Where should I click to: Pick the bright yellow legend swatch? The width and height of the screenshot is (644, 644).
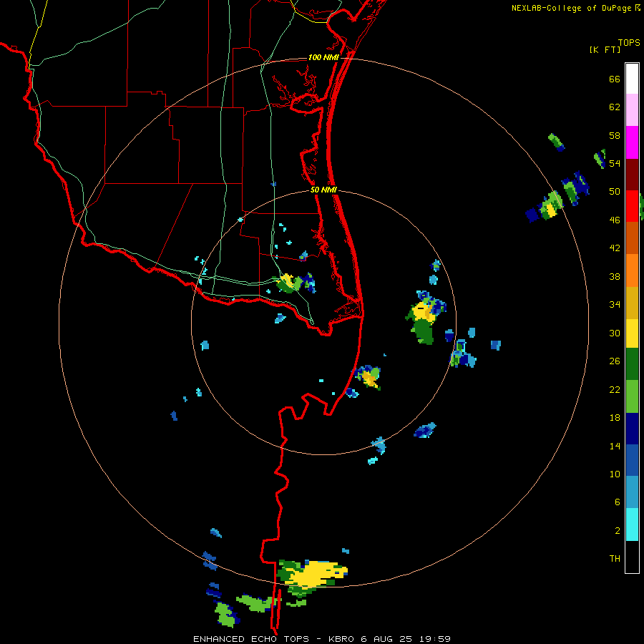click(632, 333)
